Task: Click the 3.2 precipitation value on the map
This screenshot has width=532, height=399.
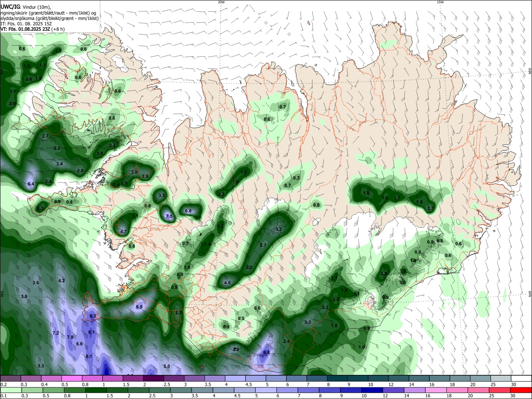Action: (x=278, y=229)
